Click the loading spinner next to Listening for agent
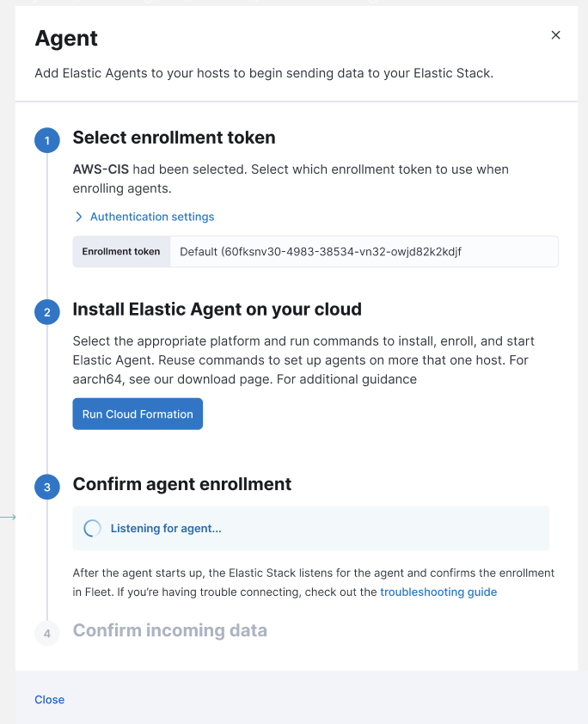Screen dimensions: 588x724 click(x=92, y=529)
